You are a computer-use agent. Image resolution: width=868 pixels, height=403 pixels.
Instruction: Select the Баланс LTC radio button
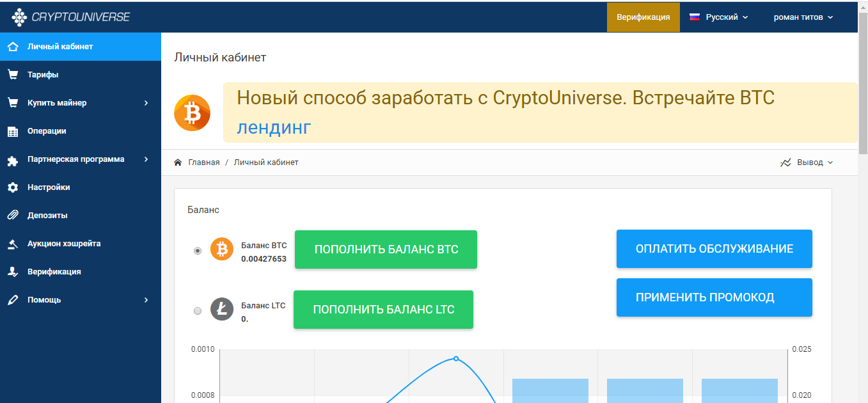pyautogui.click(x=198, y=311)
